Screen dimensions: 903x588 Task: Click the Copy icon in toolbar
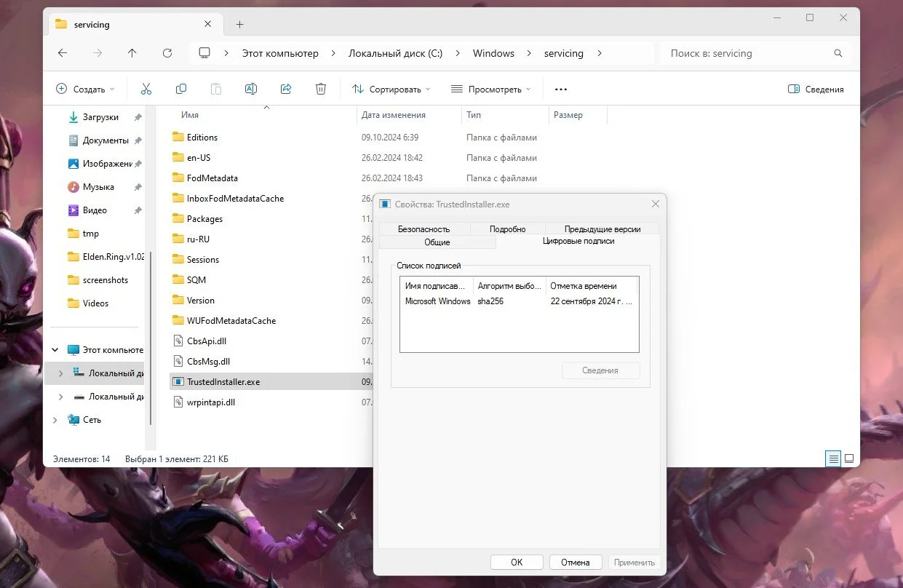(181, 89)
